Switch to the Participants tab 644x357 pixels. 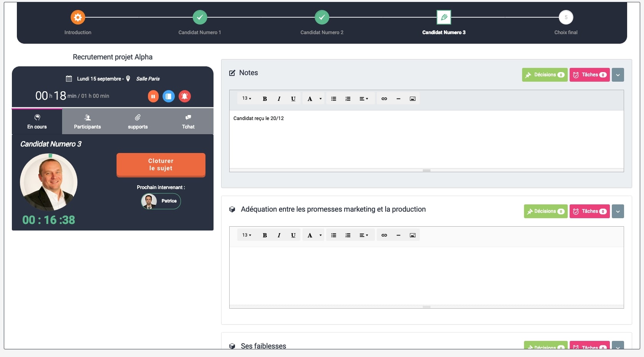[87, 122]
